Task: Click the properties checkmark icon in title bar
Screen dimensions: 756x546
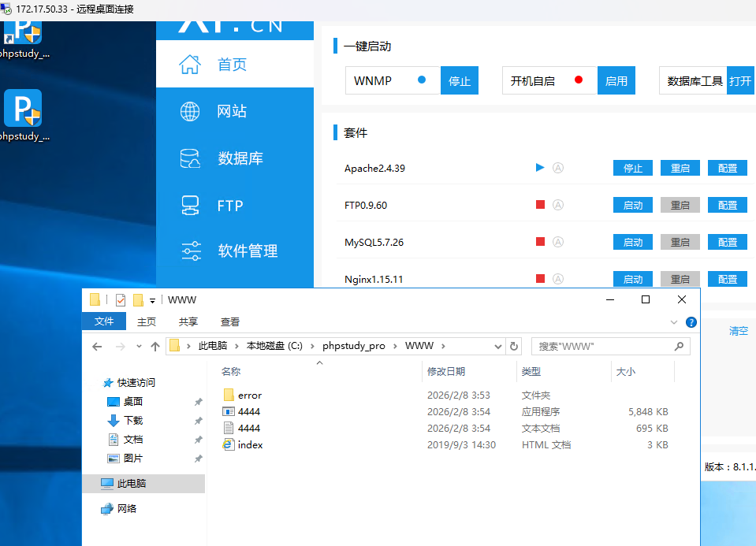Action: tap(121, 300)
